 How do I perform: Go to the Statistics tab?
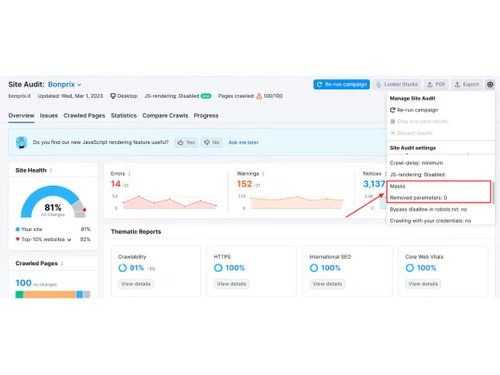pos(124,116)
